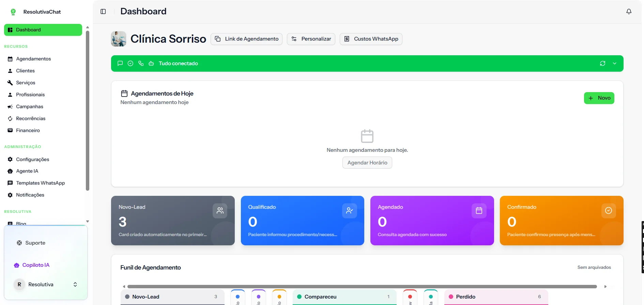Open the Qualificado stats card
This screenshot has height=305, width=644.
click(303, 220)
